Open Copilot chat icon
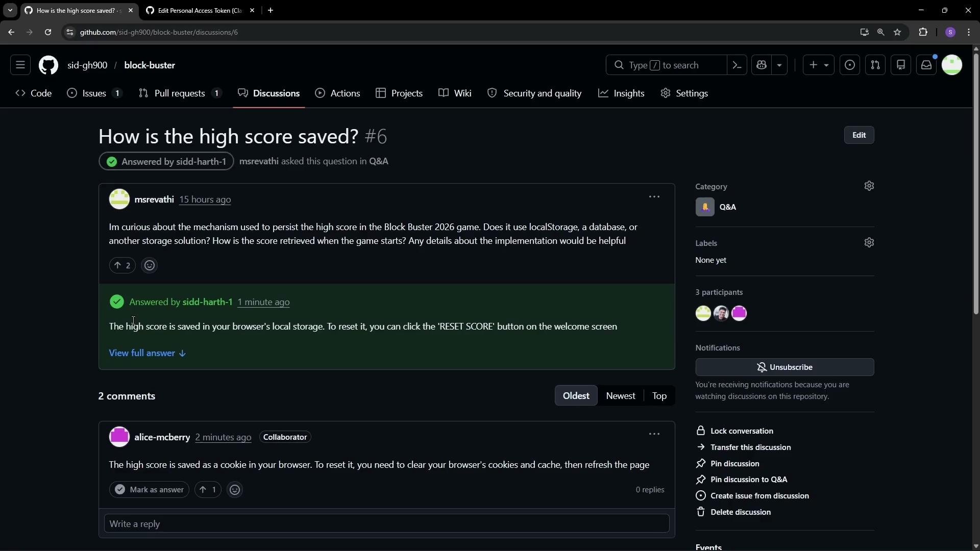The image size is (980, 551). pyautogui.click(x=762, y=65)
